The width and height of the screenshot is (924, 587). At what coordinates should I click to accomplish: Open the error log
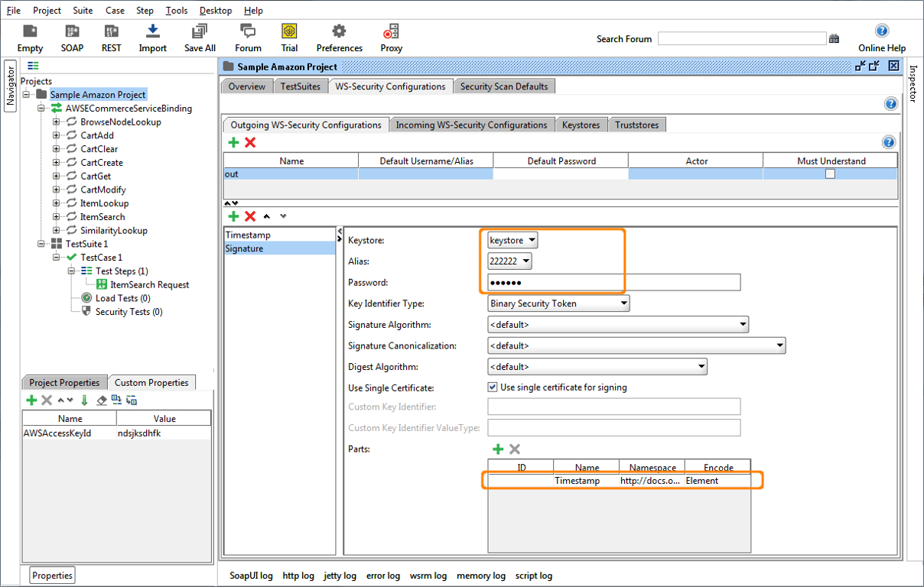(x=383, y=576)
